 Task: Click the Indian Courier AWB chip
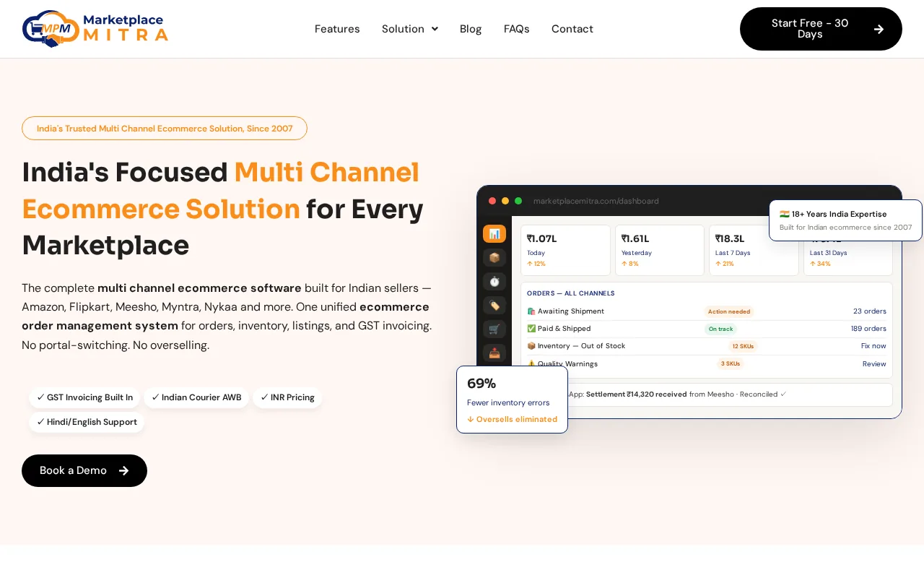[x=196, y=397]
